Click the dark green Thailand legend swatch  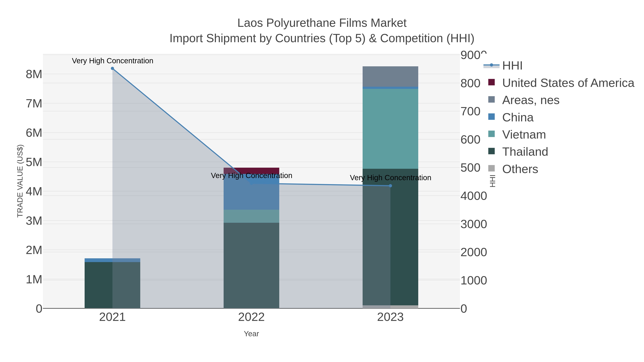[492, 151]
